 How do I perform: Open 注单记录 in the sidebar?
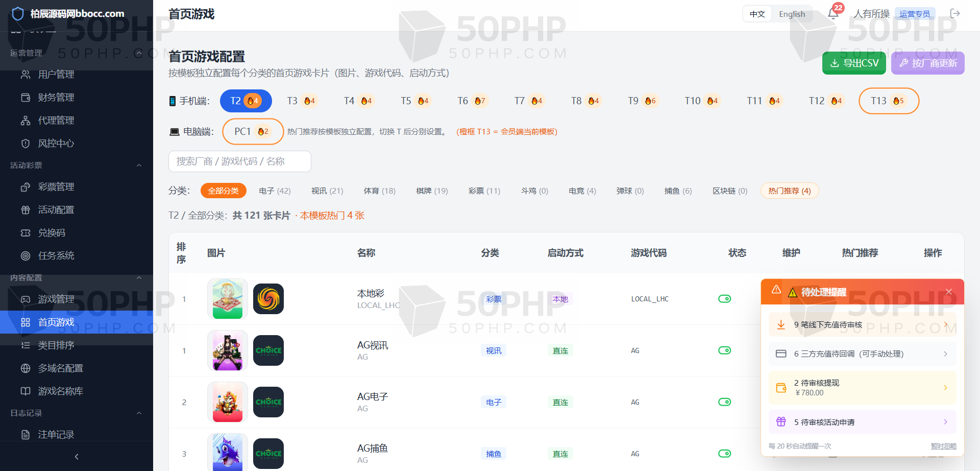pos(77,434)
